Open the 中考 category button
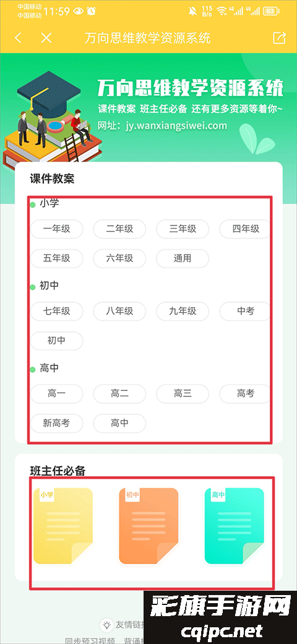Viewport: 297px width, 644px height. pyautogui.click(x=245, y=311)
